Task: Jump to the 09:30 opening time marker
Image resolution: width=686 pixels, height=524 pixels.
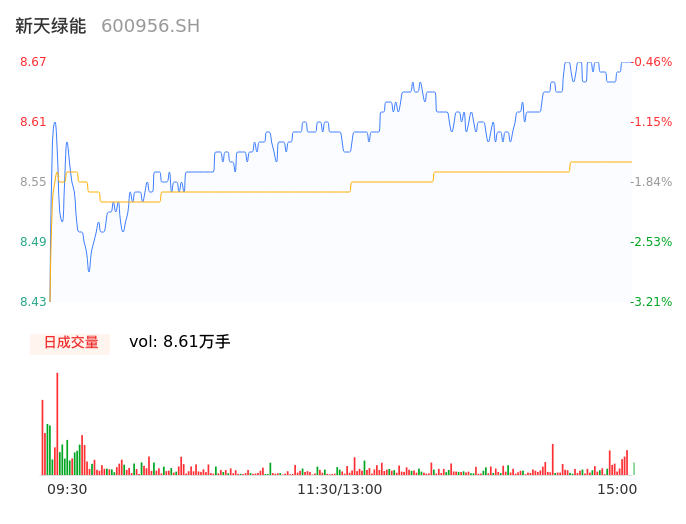Action: (67, 489)
